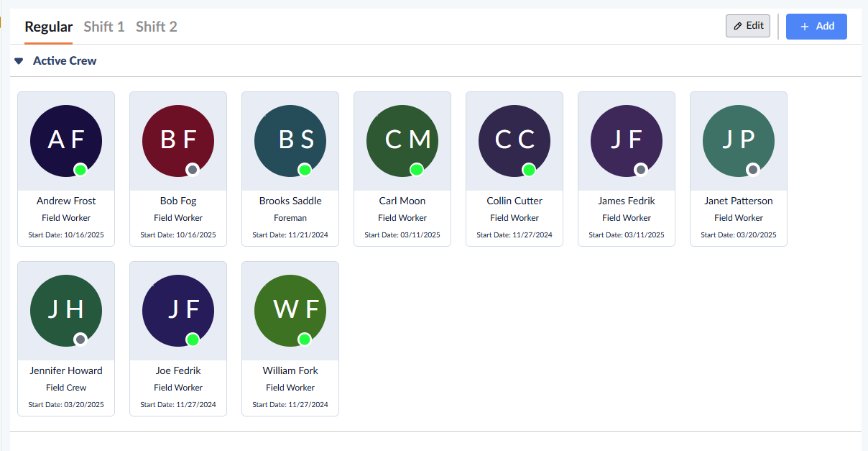Click Bob Fog's BF avatar circle
The width and height of the screenshot is (868, 451).
178,141
